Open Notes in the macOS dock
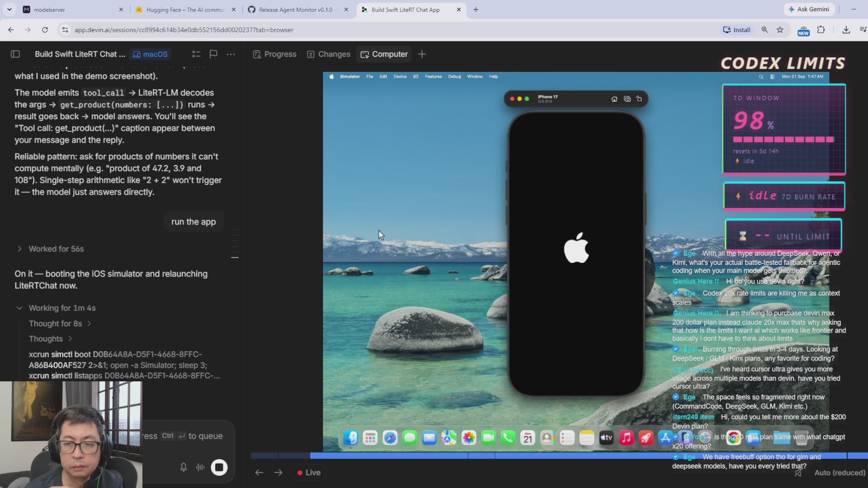Viewport: 868px width, 488px height. pos(587,437)
